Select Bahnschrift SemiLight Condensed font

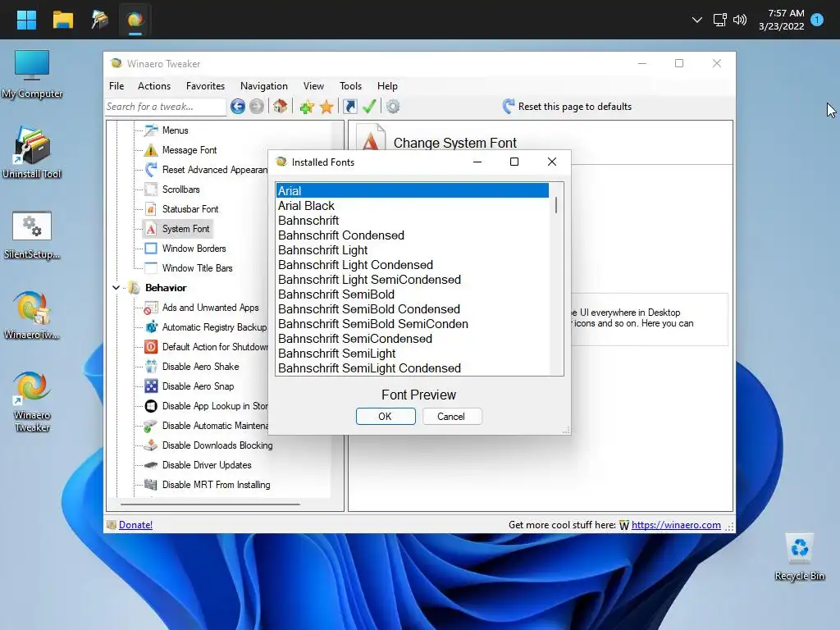pos(412,368)
